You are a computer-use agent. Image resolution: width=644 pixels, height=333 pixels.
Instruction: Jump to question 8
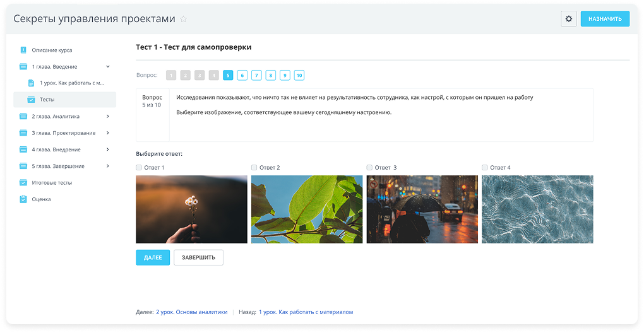(271, 75)
